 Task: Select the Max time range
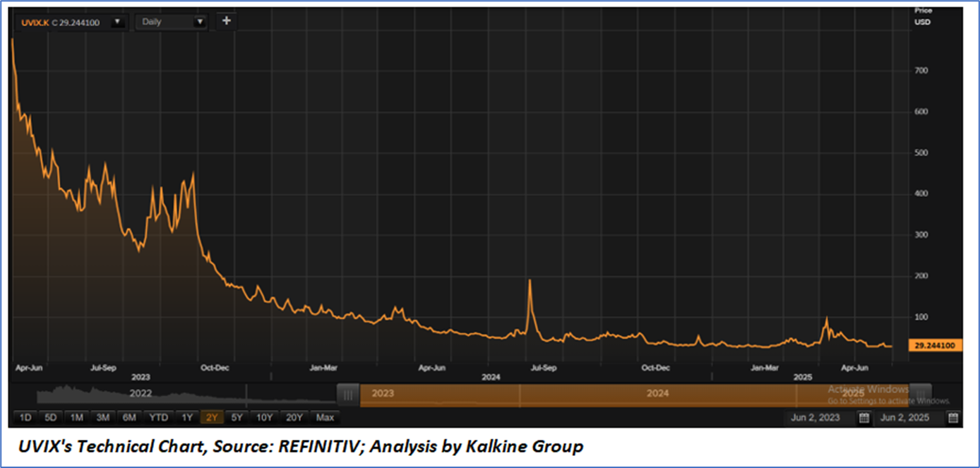(325, 418)
